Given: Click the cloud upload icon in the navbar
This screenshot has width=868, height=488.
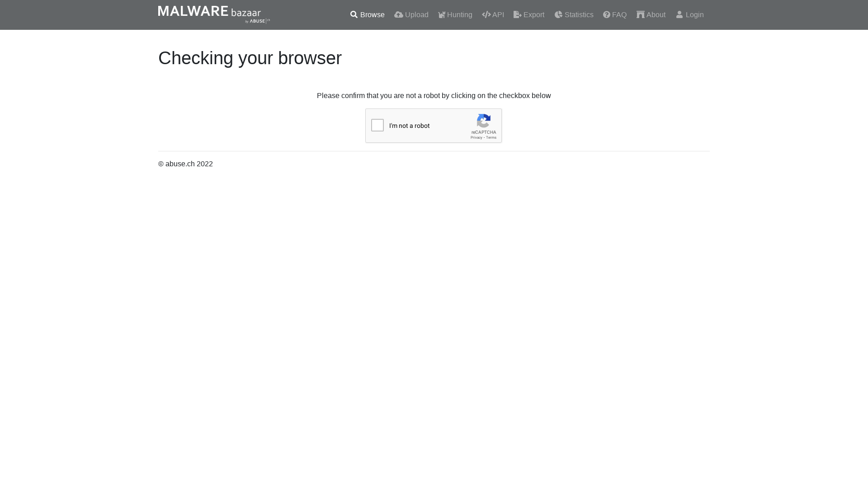Looking at the screenshot, I should tap(398, 14).
